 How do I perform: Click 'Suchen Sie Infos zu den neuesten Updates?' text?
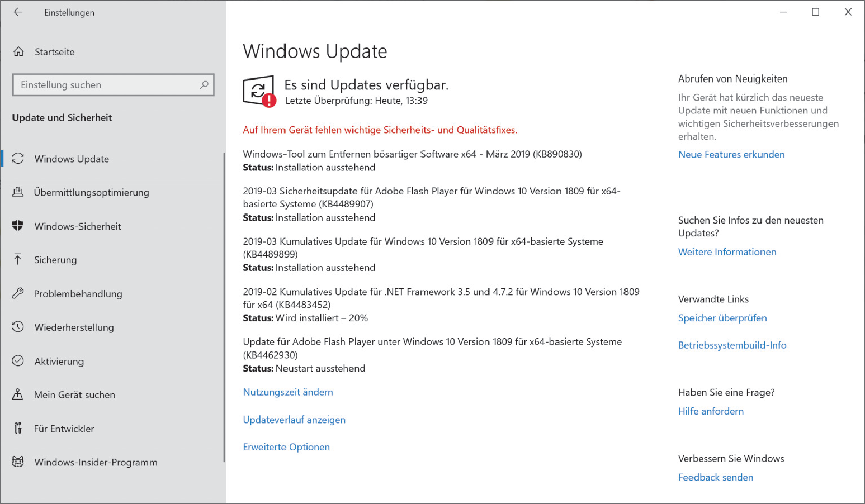[751, 227]
